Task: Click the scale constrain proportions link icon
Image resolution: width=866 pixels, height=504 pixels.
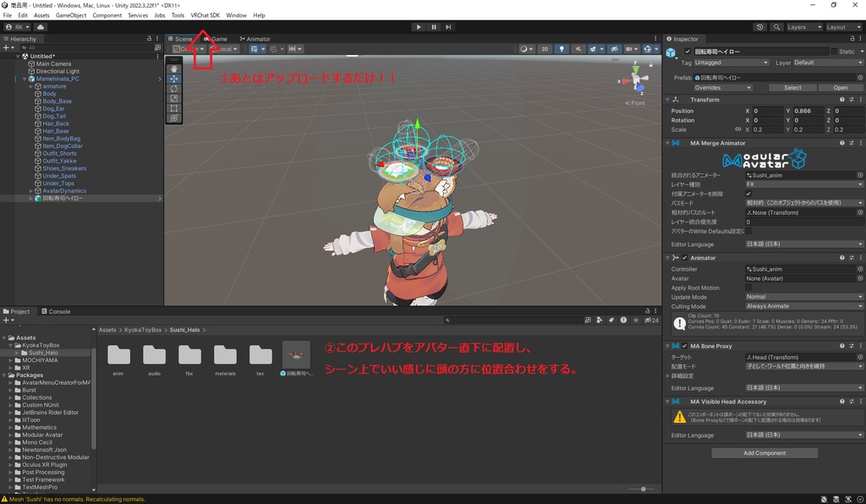Action: click(x=737, y=129)
